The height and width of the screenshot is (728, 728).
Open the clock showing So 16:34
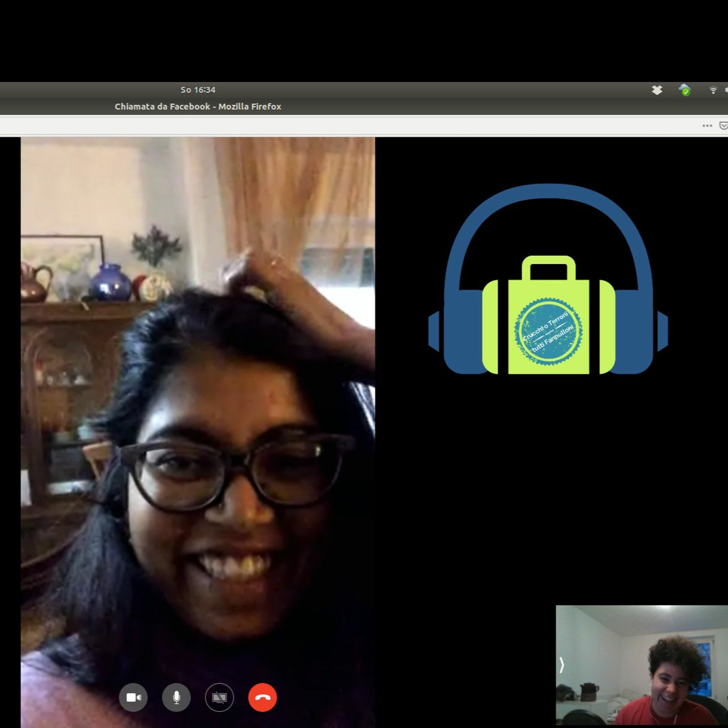tap(198, 90)
